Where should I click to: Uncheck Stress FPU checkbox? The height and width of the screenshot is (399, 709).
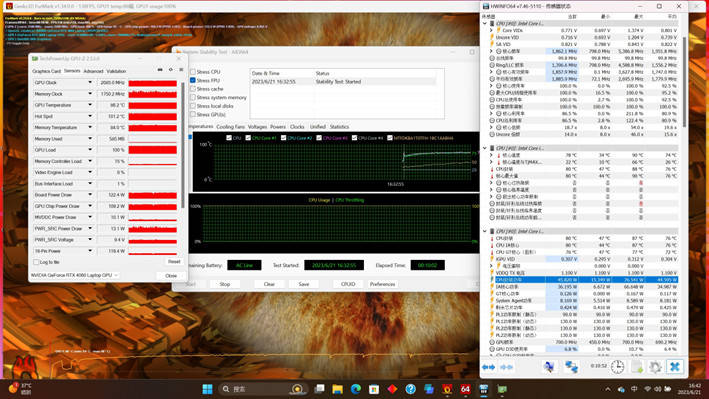(193, 81)
